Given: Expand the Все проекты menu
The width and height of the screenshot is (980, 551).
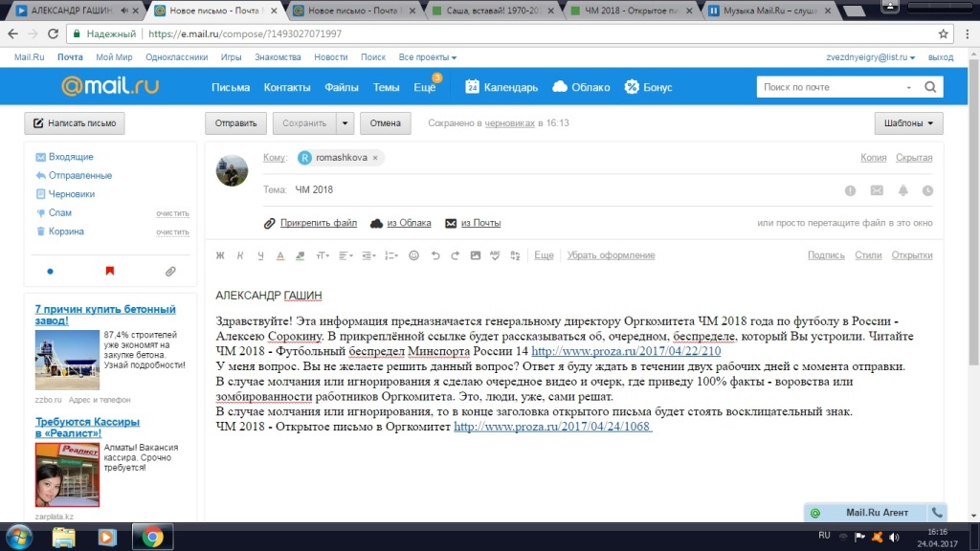Looking at the screenshot, I should [428, 56].
